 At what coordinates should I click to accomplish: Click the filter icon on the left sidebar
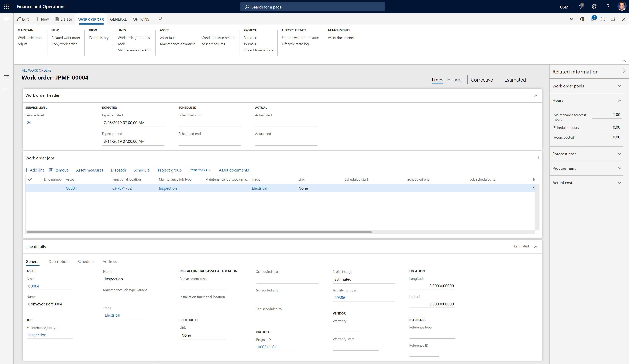coord(6,77)
